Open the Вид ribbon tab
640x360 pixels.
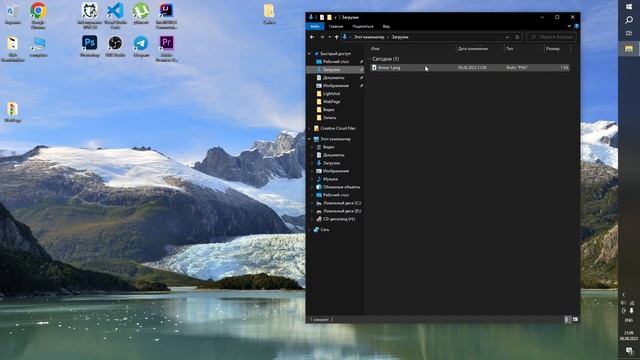386,26
